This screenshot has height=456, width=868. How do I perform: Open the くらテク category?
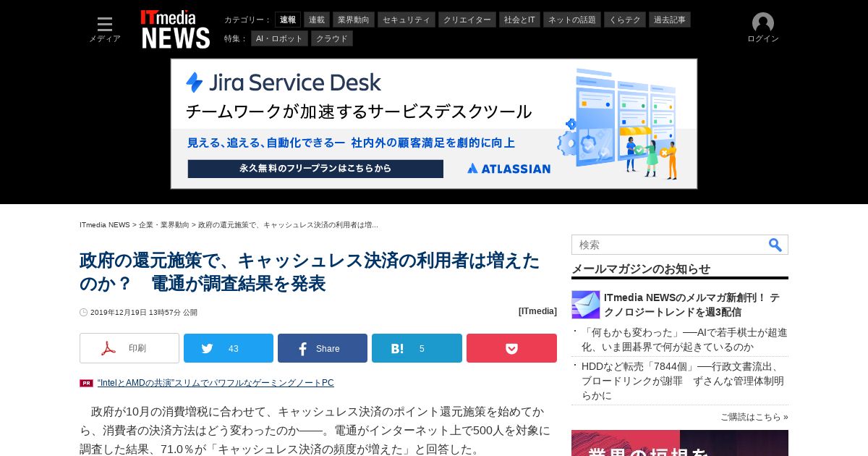(625, 20)
